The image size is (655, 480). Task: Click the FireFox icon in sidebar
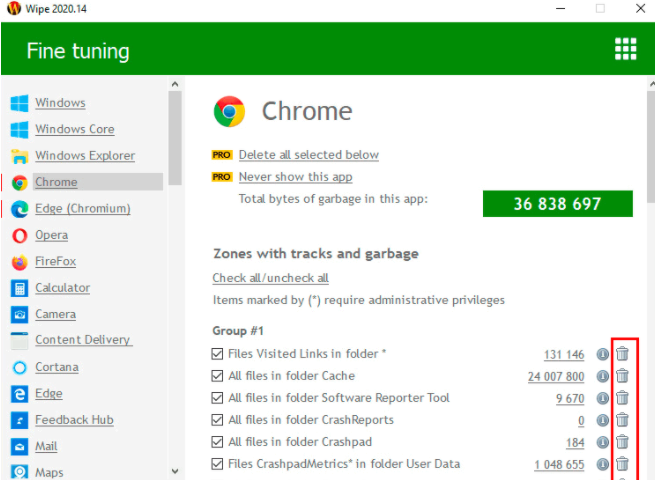[x=19, y=262]
